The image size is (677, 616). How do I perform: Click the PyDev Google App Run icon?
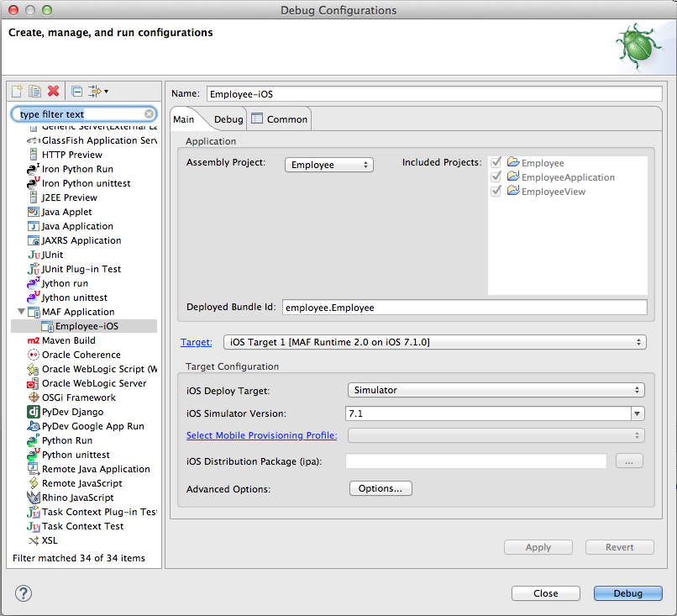[34, 426]
